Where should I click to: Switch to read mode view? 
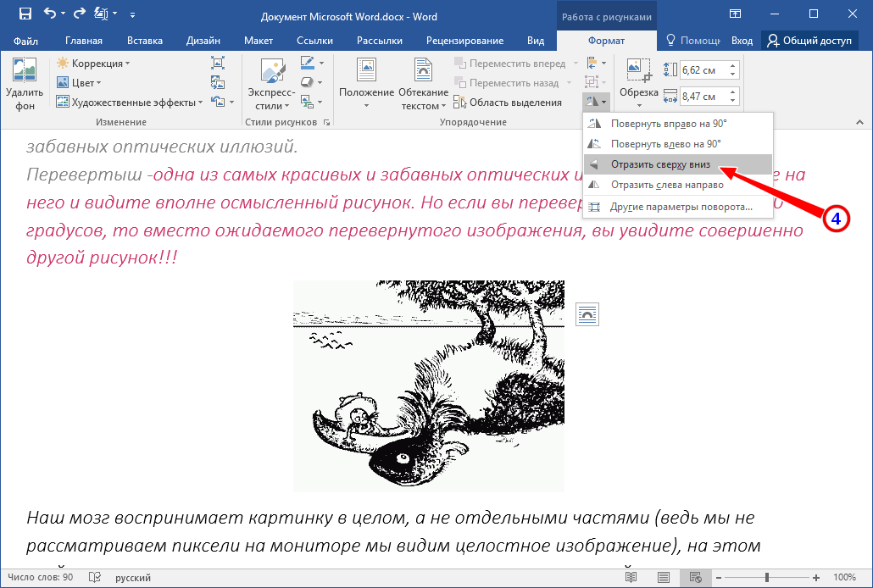(x=631, y=578)
